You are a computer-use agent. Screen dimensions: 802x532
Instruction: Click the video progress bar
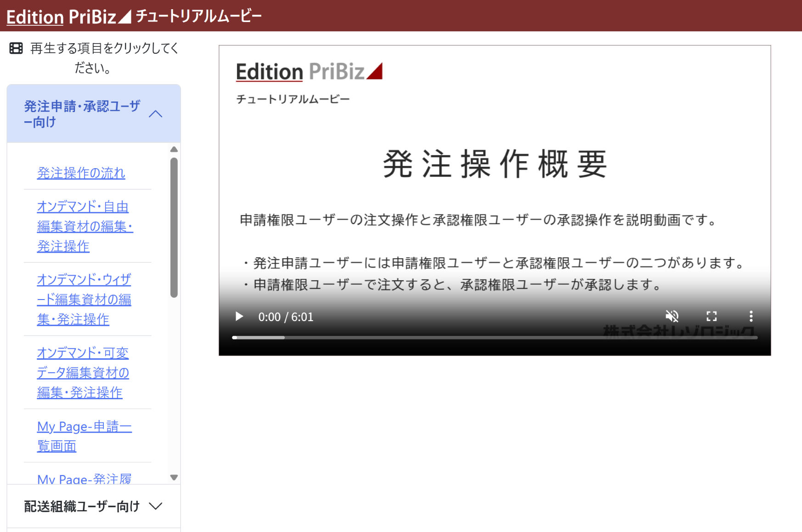495,338
